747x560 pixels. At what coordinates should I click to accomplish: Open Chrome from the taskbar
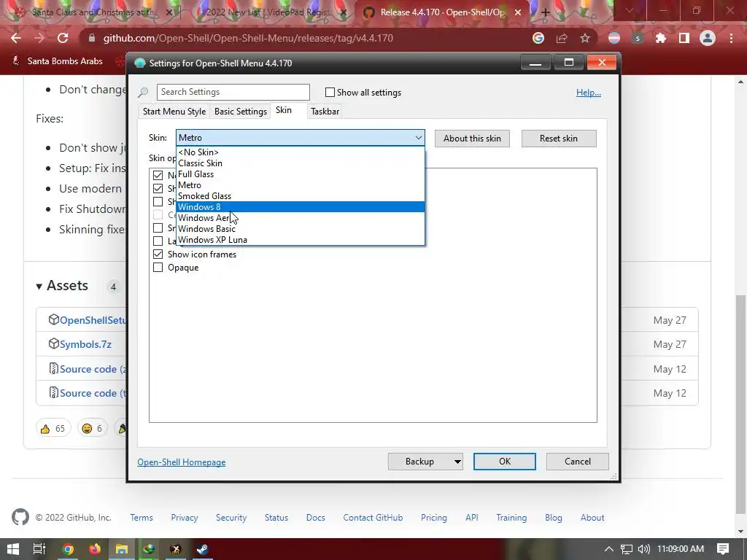click(x=68, y=549)
